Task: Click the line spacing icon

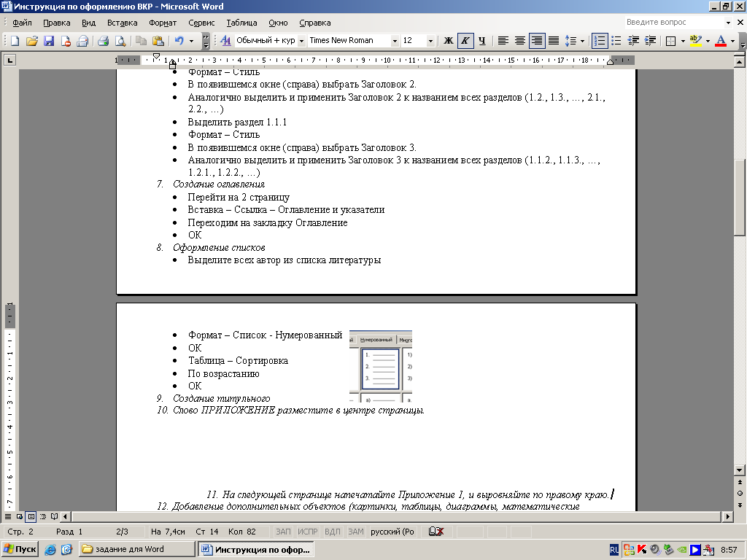Action: click(570, 41)
